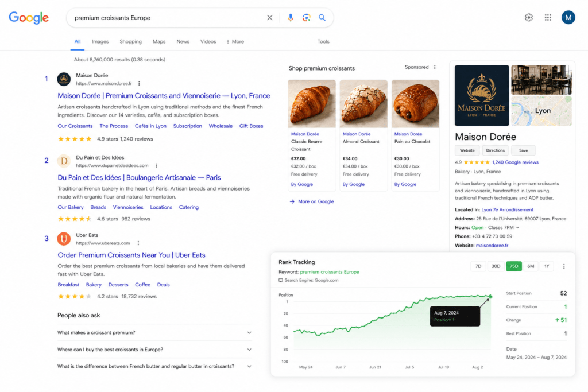Open Google Lens image search

[307, 18]
